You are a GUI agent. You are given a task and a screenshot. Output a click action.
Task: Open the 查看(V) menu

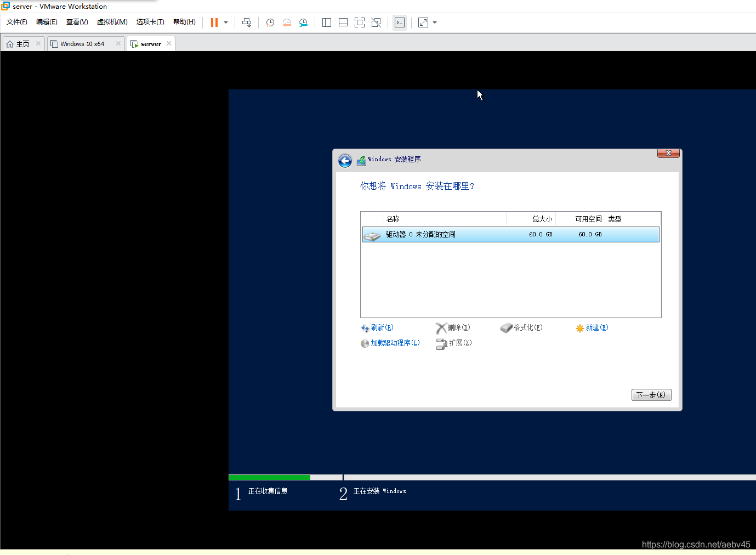point(77,22)
